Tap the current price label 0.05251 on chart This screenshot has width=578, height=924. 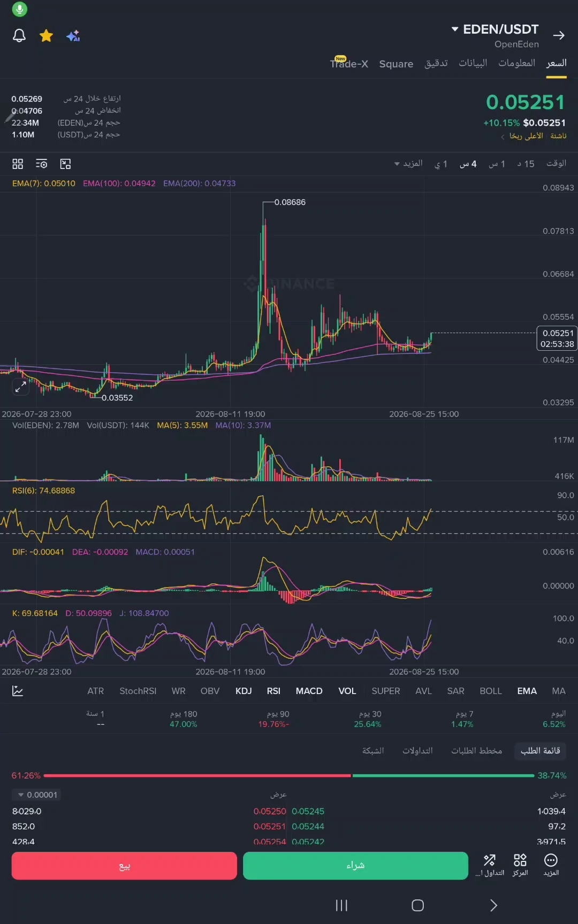point(557,338)
